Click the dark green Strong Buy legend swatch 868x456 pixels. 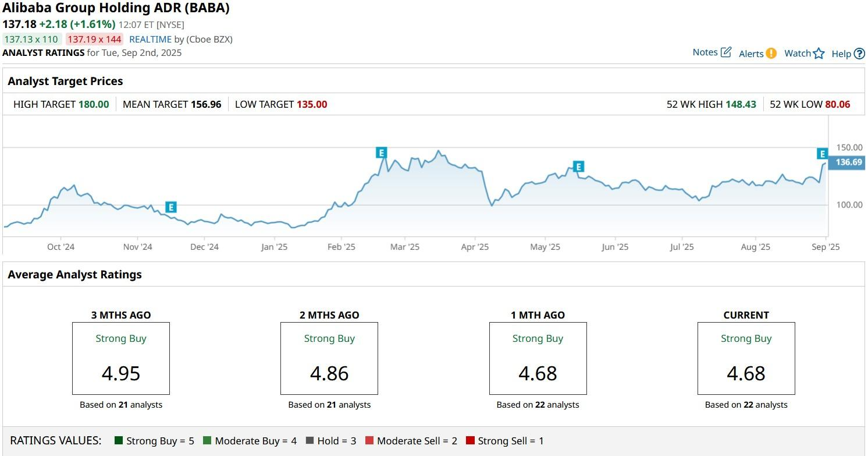click(x=119, y=441)
